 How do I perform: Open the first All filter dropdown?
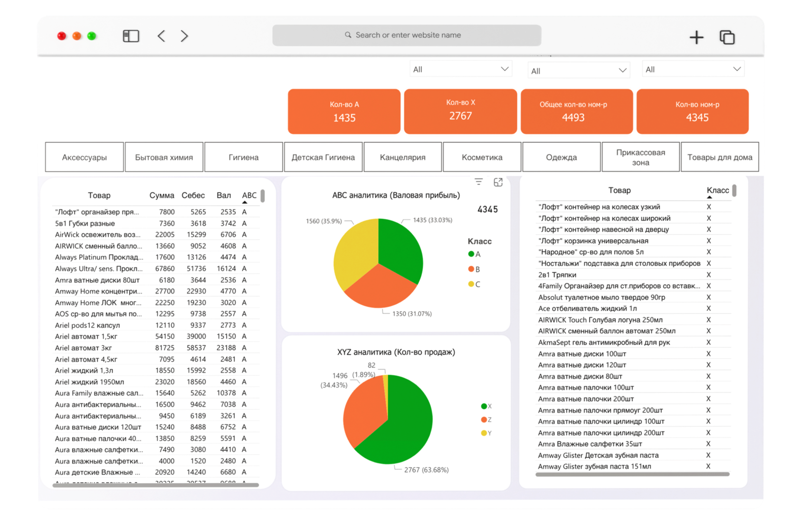[460, 69]
